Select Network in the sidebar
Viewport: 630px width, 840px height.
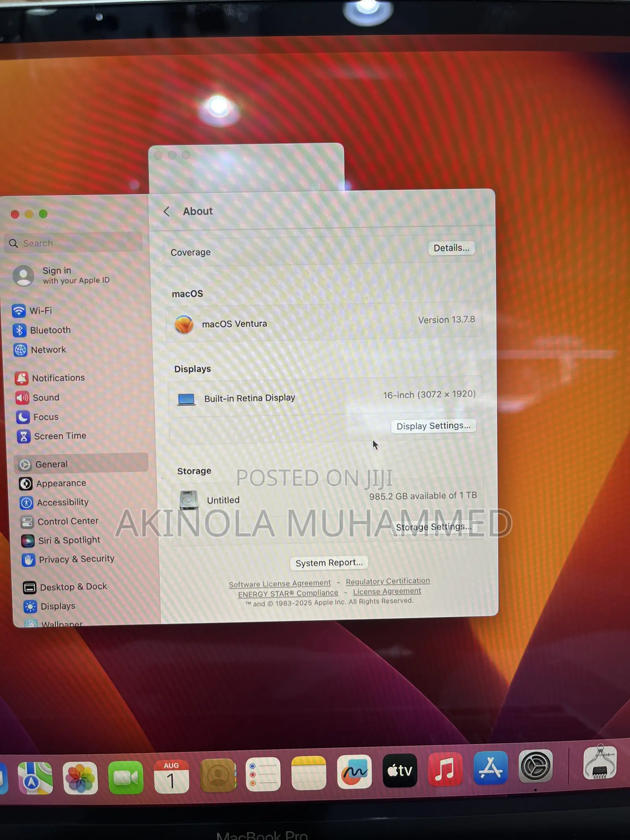tap(40, 350)
